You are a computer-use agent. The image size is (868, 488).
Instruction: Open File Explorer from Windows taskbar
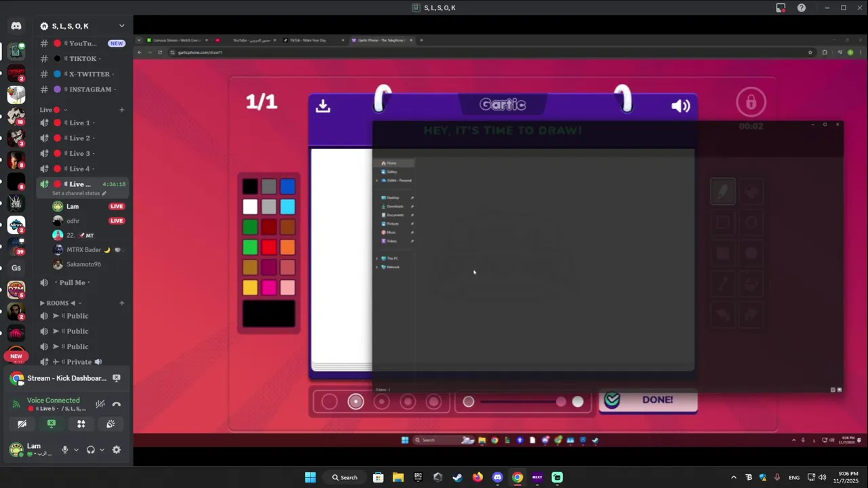[x=398, y=477]
